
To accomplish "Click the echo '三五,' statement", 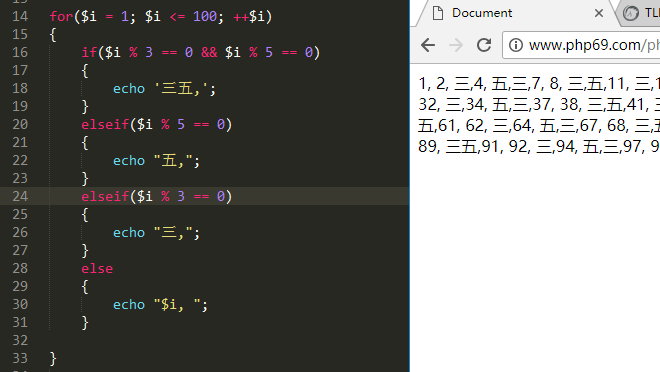I will coord(164,88).
